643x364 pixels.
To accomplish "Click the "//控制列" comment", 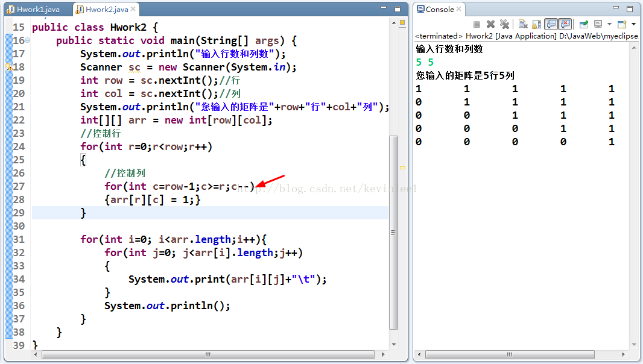I will (x=125, y=173).
